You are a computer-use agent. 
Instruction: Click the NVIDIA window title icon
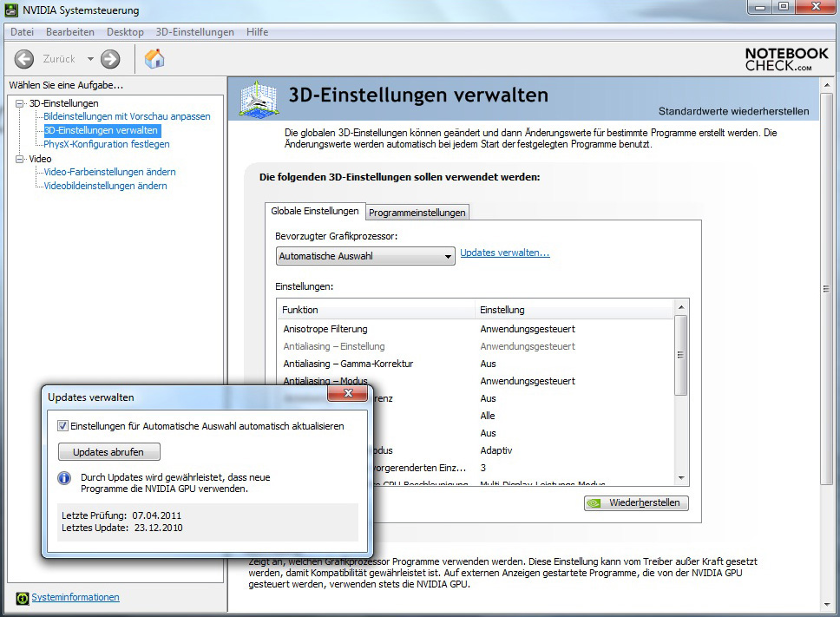[x=10, y=10]
